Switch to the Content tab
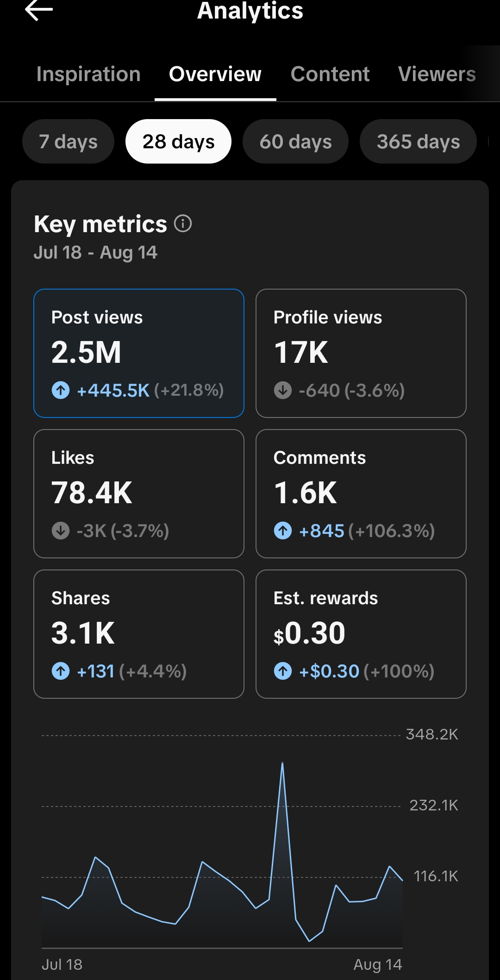 click(330, 74)
